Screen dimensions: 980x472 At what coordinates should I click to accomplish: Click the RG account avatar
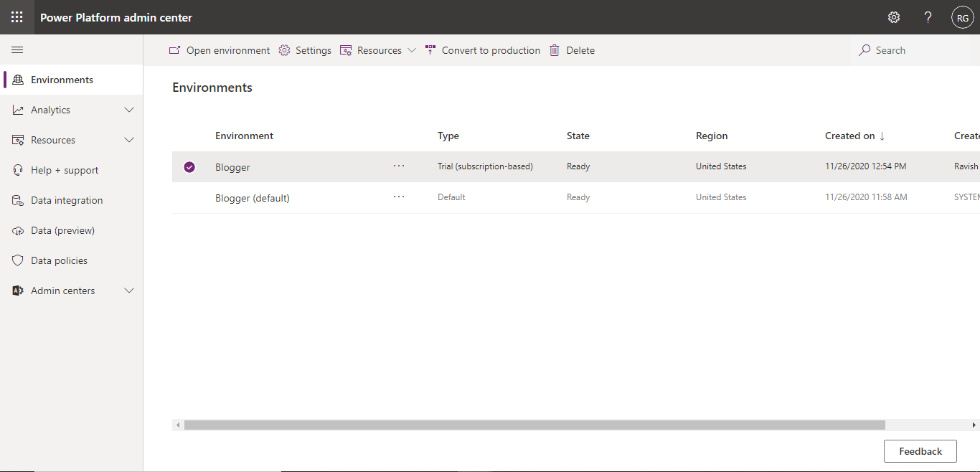coord(962,16)
